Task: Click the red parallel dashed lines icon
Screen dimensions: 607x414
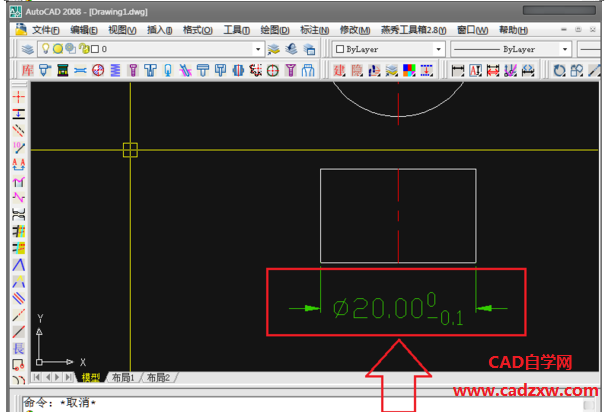Action: click(x=19, y=131)
